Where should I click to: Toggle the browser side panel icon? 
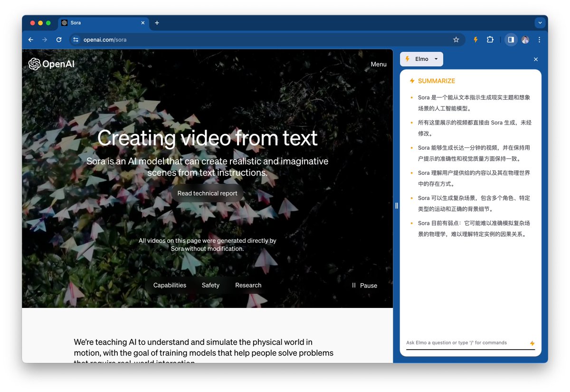[x=511, y=40]
